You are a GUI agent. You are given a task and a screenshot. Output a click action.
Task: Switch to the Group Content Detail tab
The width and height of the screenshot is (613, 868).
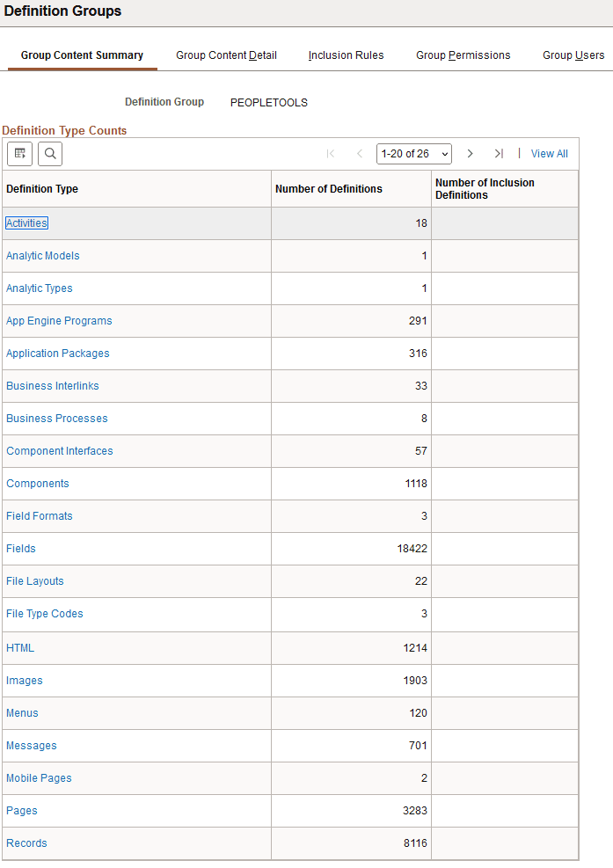pyautogui.click(x=226, y=55)
